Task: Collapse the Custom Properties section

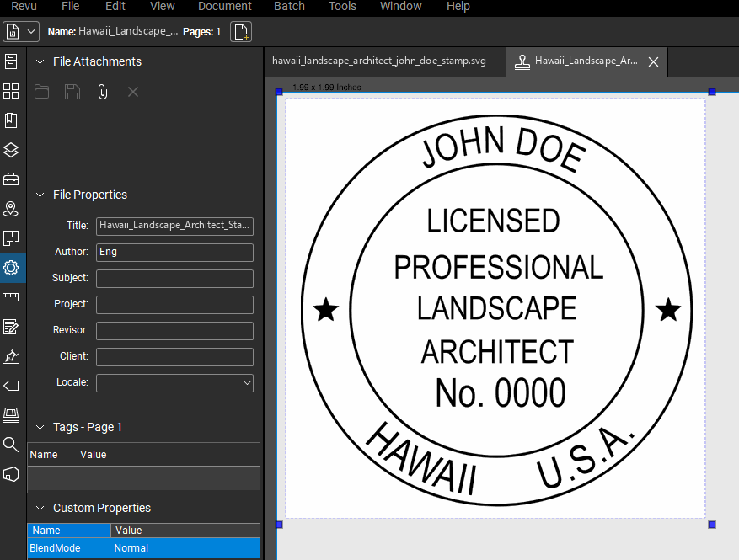Action: click(x=40, y=508)
